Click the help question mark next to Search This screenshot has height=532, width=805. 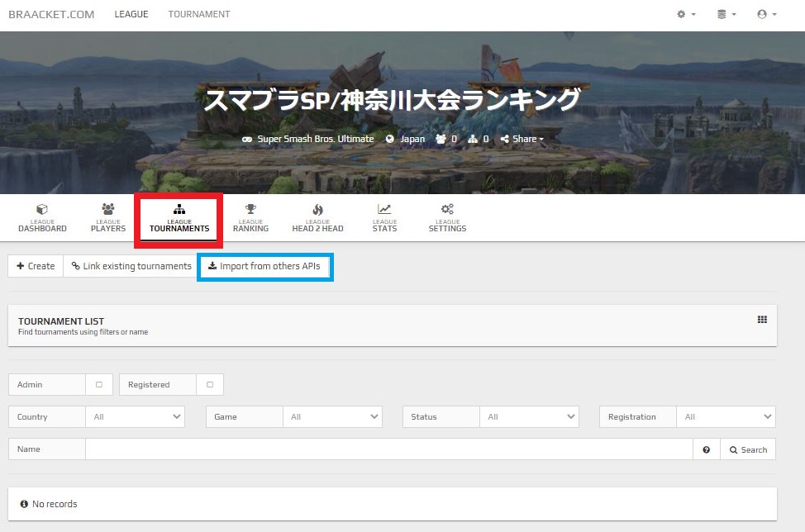pos(707,449)
